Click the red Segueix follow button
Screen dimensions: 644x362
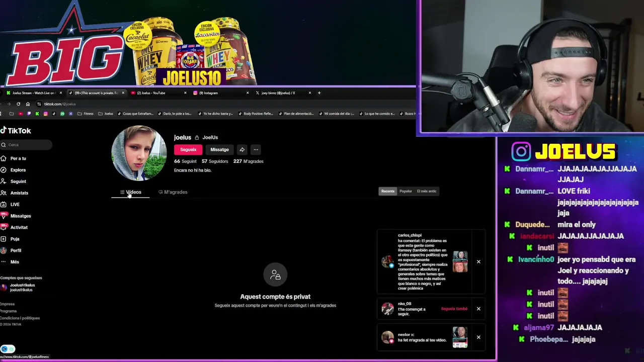188,150
